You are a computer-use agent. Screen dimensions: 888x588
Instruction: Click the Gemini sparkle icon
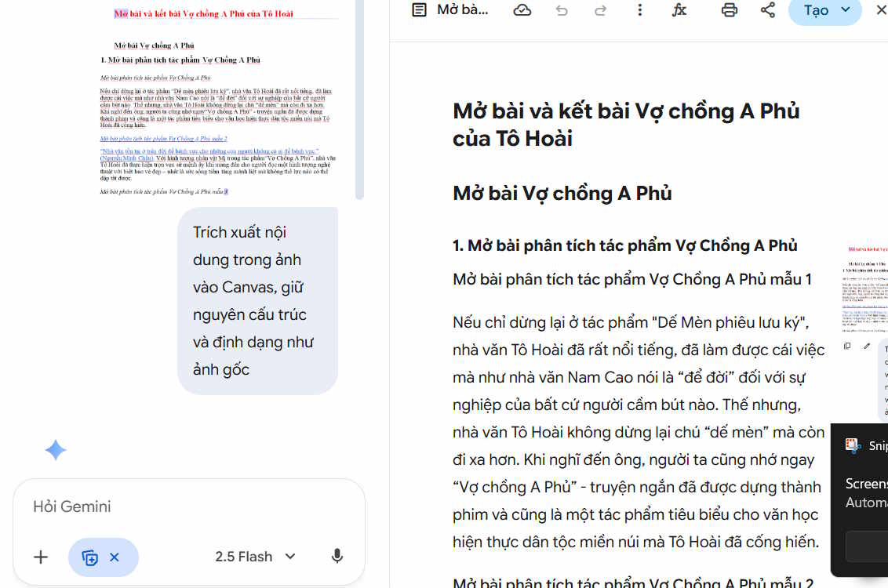[x=55, y=450]
